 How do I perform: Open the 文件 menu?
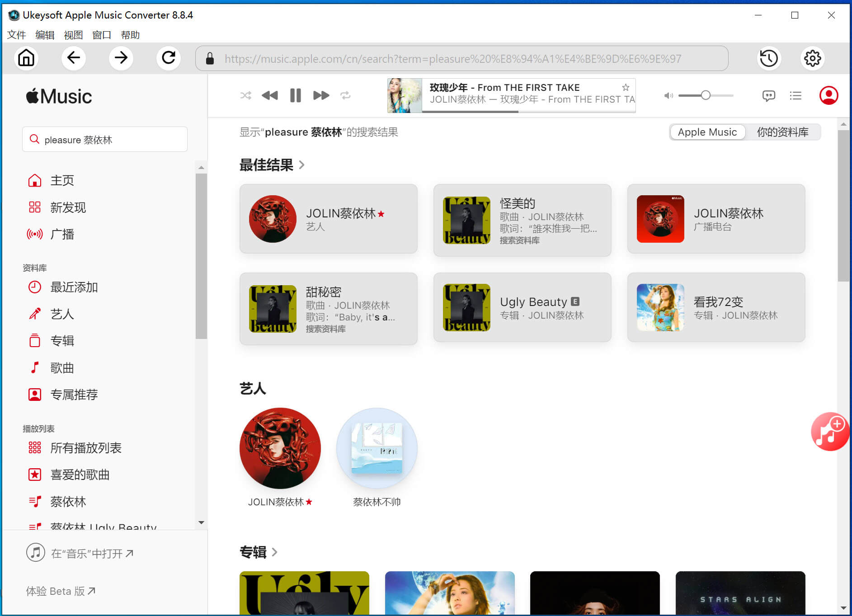[x=17, y=35]
